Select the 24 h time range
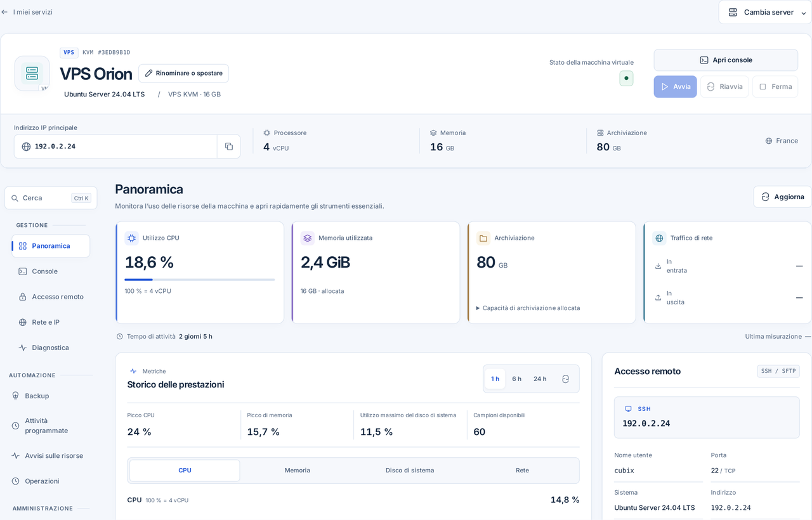 [540, 379]
